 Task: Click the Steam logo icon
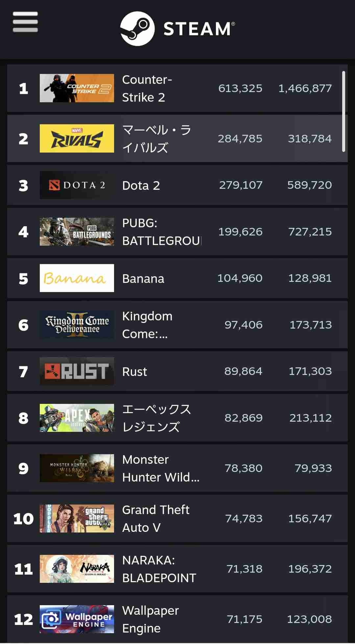click(137, 29)
